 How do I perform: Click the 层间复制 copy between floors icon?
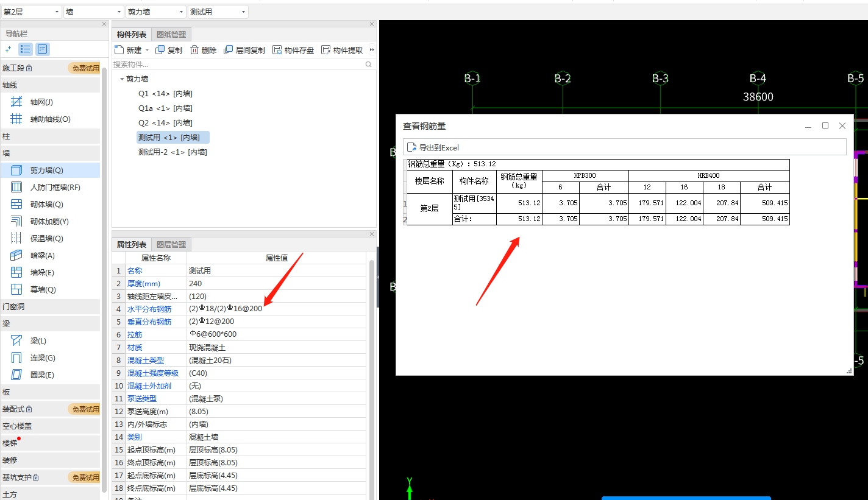pyautogui.click(x=229, y=50)
